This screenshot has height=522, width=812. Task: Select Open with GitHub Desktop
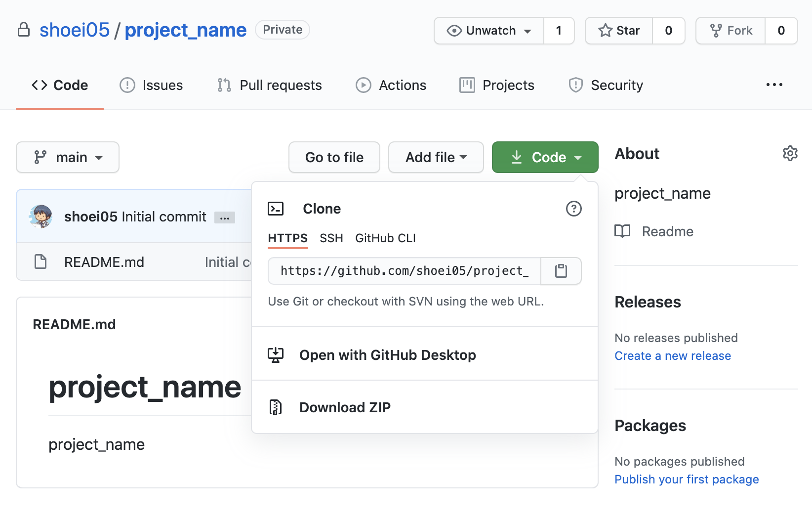(387, 355)
